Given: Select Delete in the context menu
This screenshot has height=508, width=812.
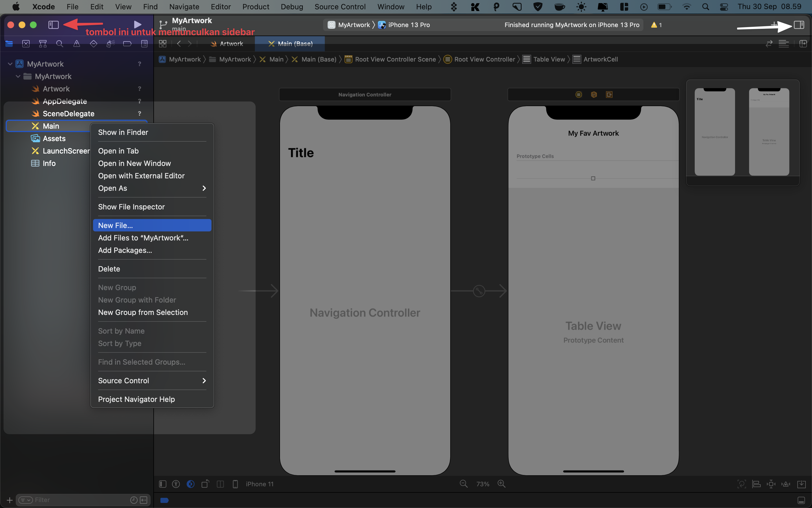Looking at the screenshot, I should click(x=152, y=269).
